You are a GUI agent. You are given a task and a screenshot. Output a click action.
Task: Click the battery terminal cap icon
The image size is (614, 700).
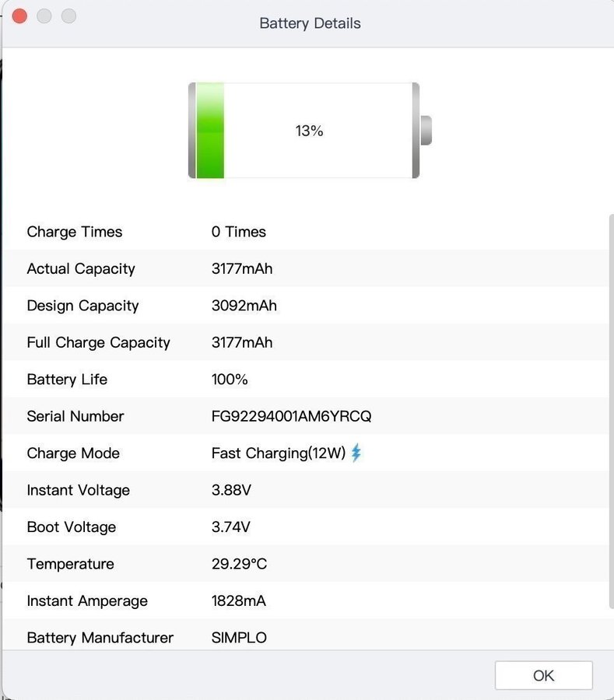426,131
